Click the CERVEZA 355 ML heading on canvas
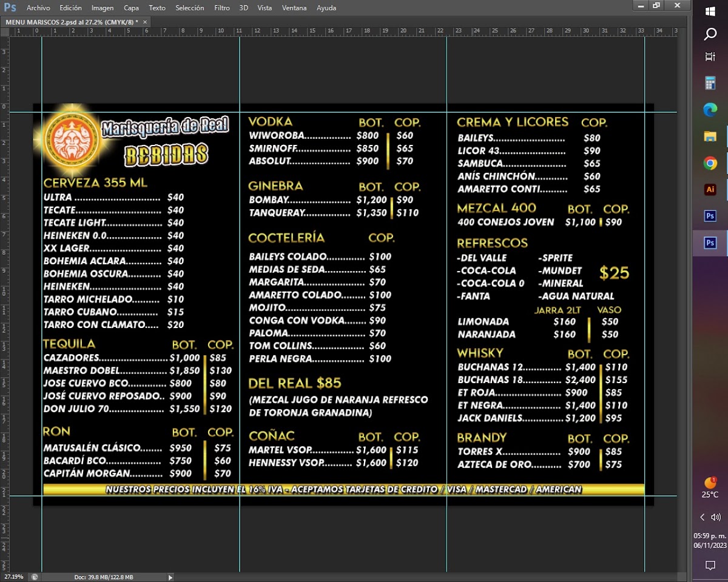The image size is (728, 582). tap(95, 182)
